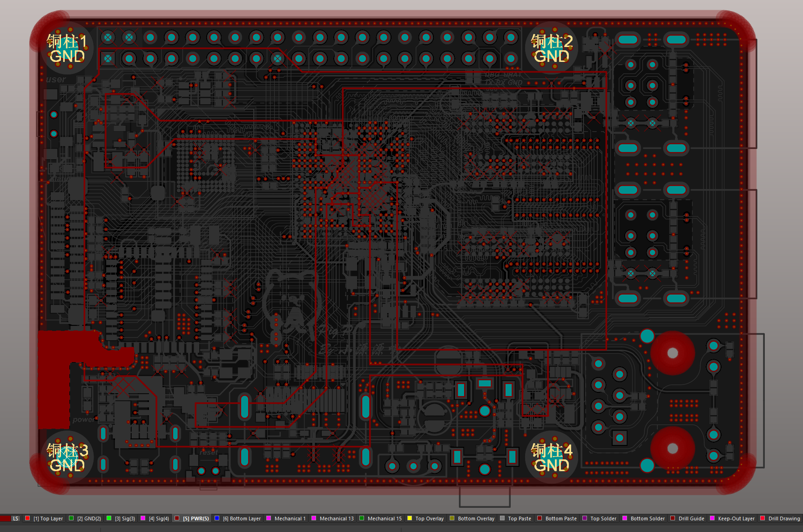This screenshot has height=532, width=803.
Task: Activate the [3] Sig(3) layer tab
Action: 125,519
